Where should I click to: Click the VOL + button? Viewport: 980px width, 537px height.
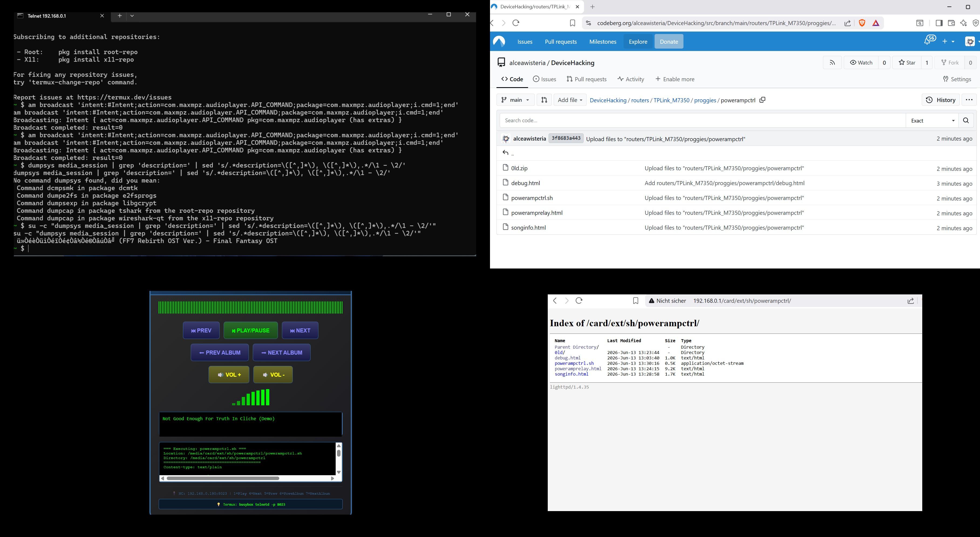(x=229, y=375)
